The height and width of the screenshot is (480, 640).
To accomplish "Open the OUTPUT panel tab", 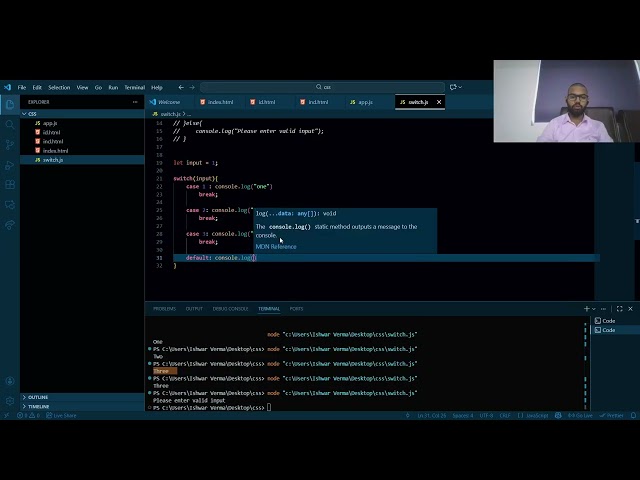I will (x=194, y=309).
